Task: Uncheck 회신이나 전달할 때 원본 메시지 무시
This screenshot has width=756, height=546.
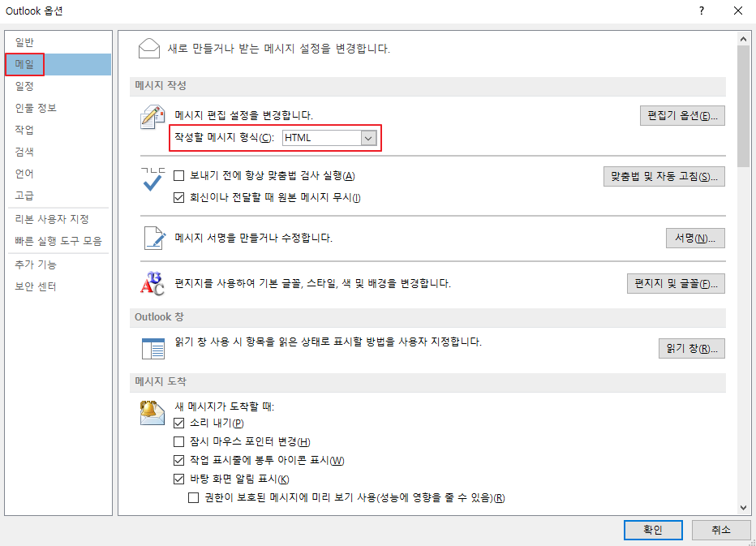Action: (179, 197)
